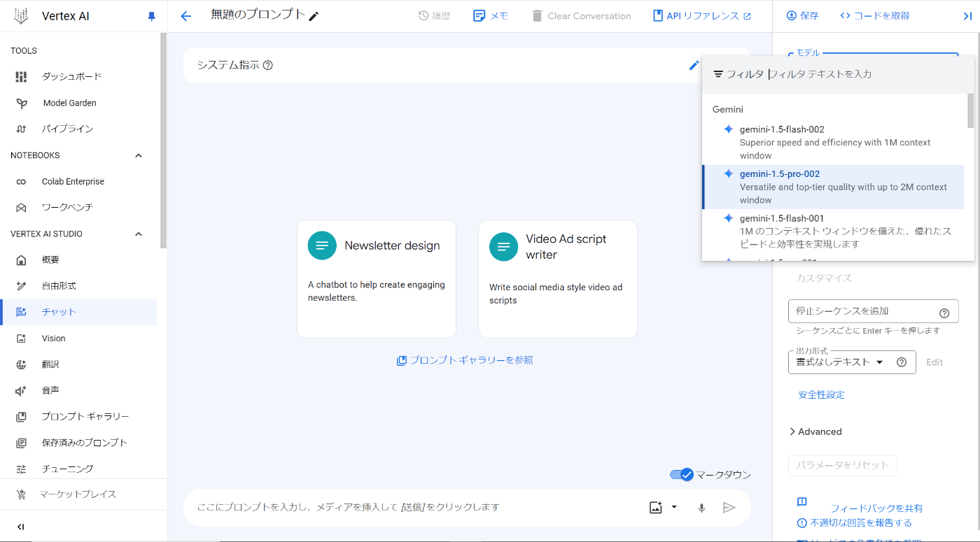Collapse the right panel with arrow icon
The height and width of the screenshot is (542, 980).
click(x=967, y=16)
